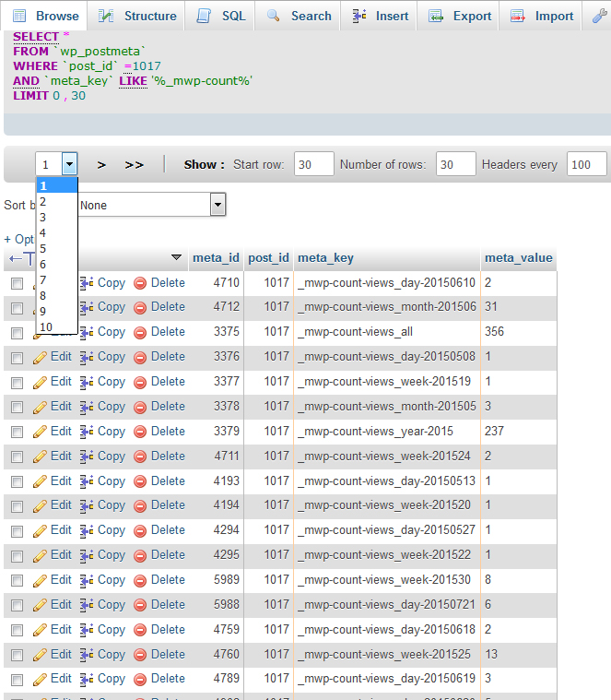
Task: Click the Number of rows input field
Action: tap(456, 164)
